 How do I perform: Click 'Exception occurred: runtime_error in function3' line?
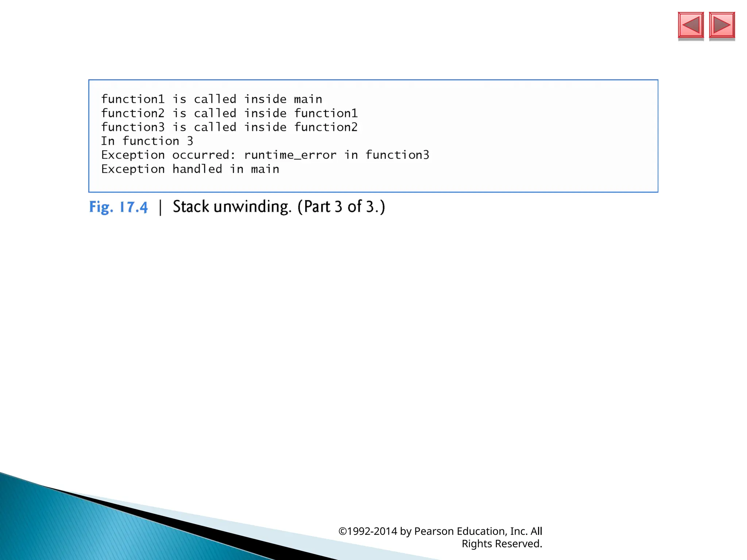[265, 155]
